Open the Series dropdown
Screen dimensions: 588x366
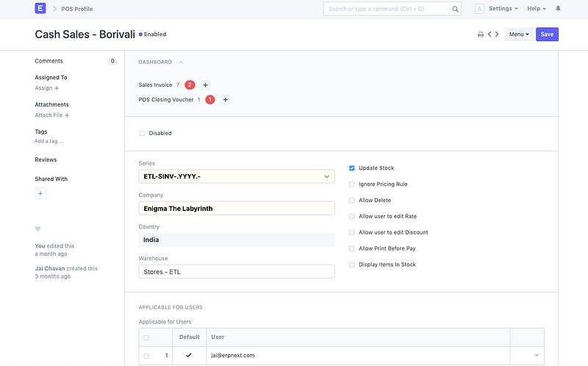click(236, 176)
